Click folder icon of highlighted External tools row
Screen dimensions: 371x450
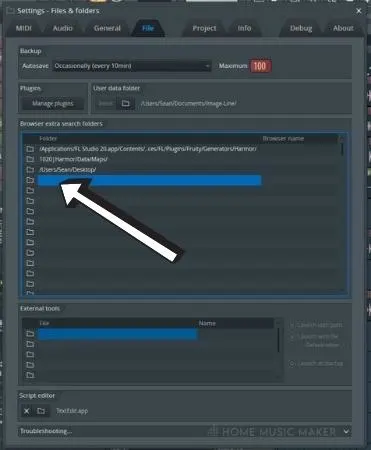30,334
